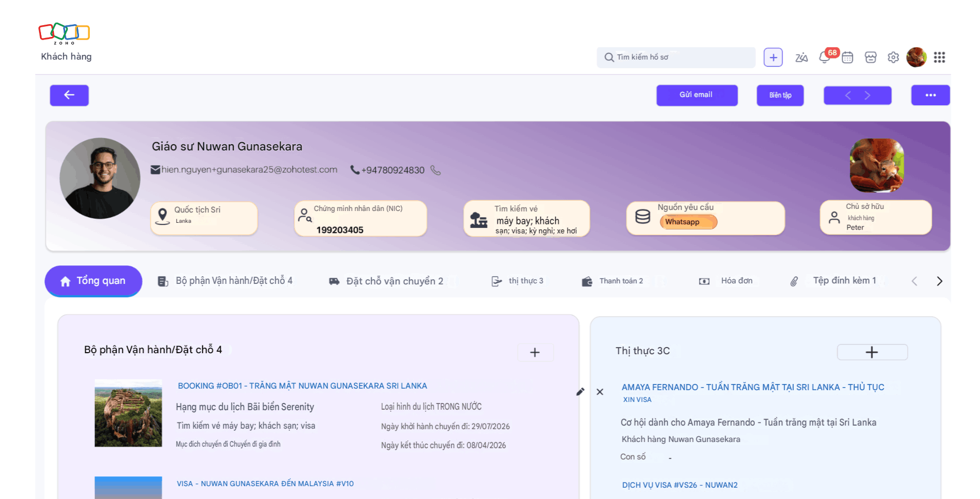Open BOOKING #OB01 link

(x=302, y=386)
